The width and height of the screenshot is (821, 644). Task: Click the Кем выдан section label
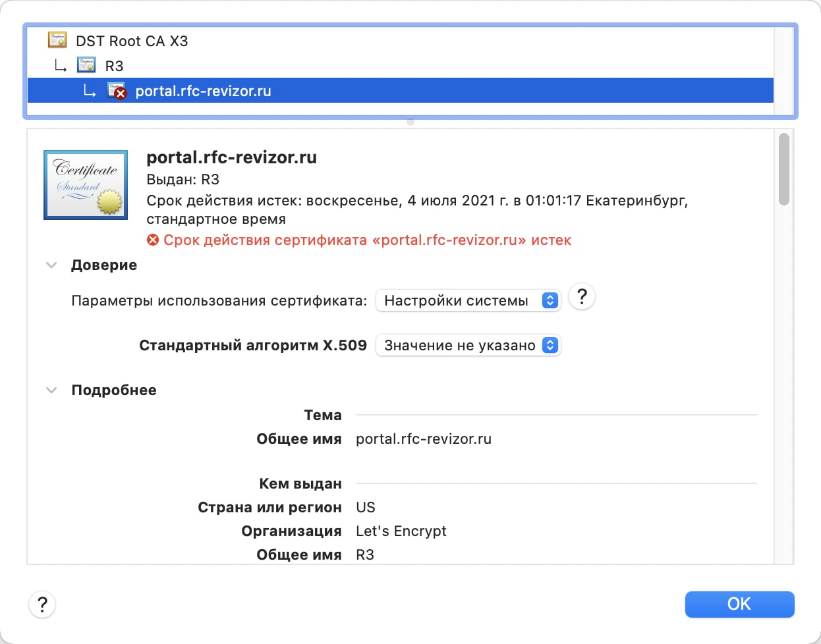click(x=300, y=483)
